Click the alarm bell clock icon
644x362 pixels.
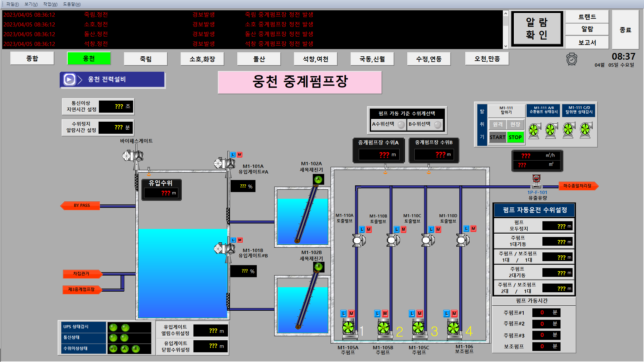point(572,59)
